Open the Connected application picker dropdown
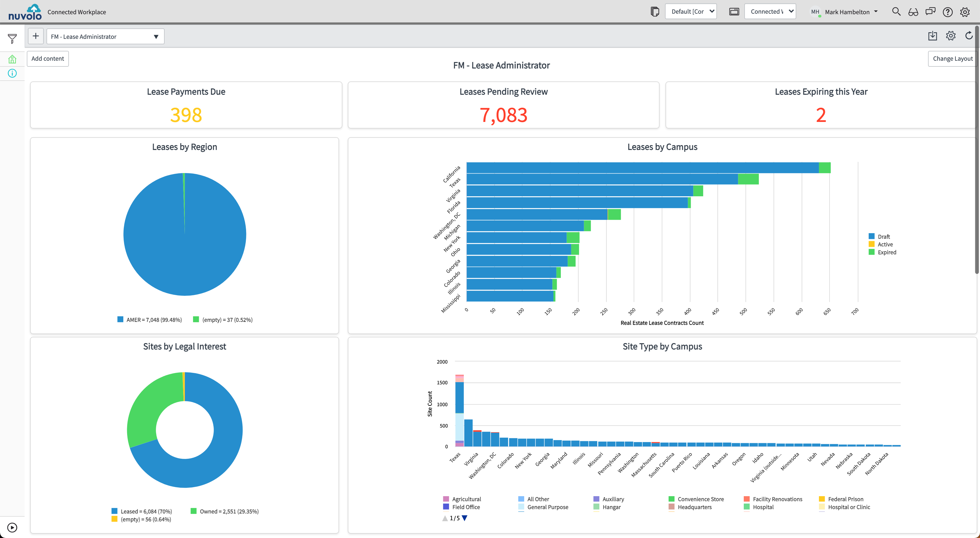Screen dimensions: 980x538 [x=770, y=11]
